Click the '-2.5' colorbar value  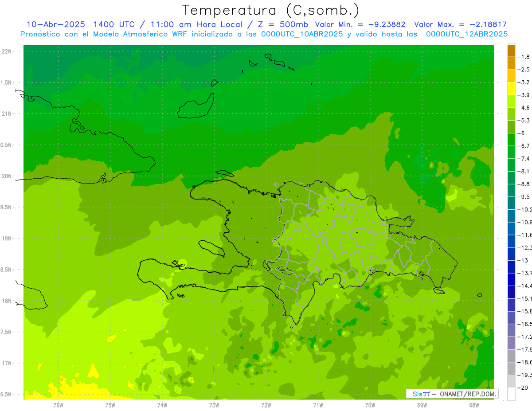(x=524, y=70)
